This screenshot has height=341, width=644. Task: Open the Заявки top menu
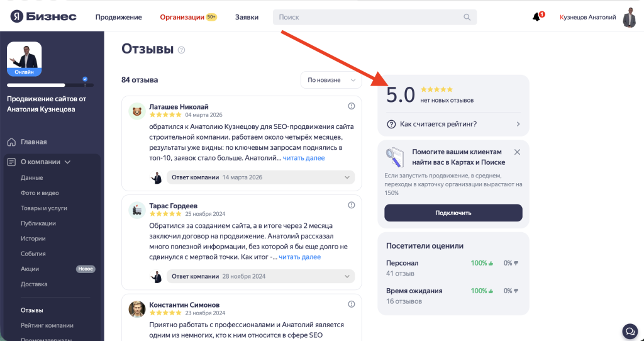point(247,17)
